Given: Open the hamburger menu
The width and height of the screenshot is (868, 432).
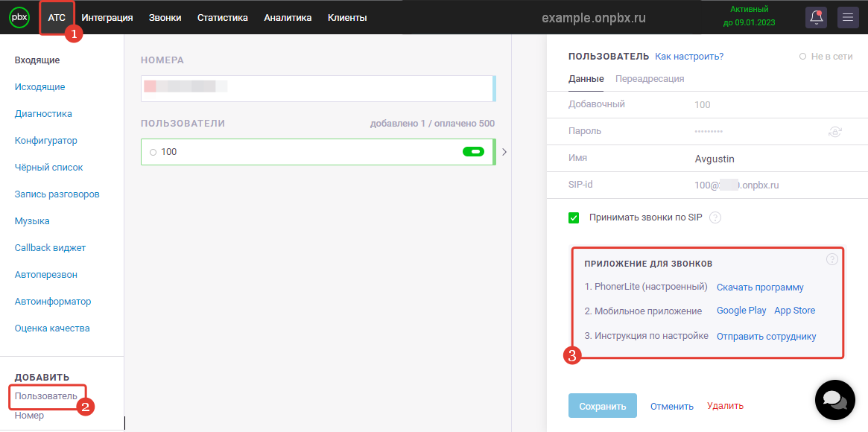Looking at the screenshot, I should (x=848, y=16).
